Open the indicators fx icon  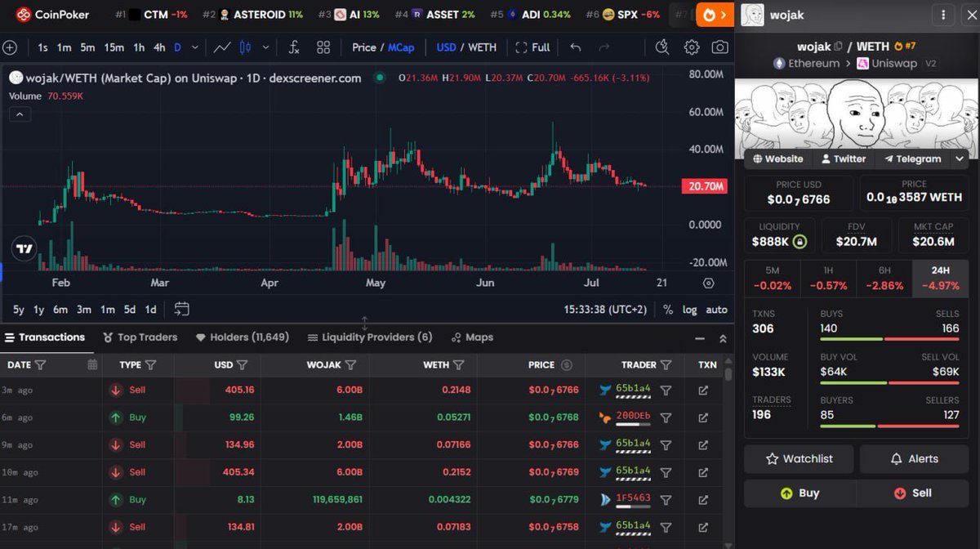pos(294,47)
